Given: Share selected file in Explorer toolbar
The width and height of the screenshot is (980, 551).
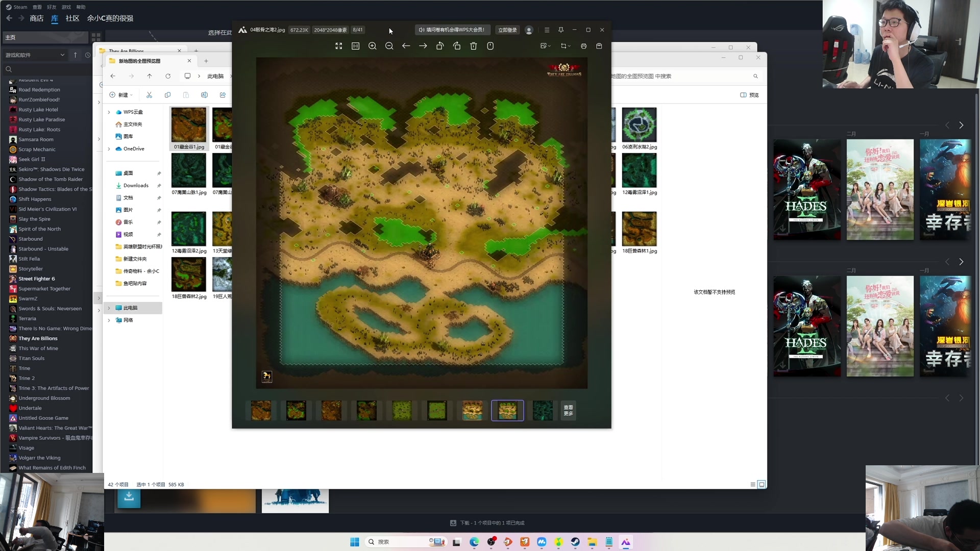Looking at the screenshot, I should point(223,95).
